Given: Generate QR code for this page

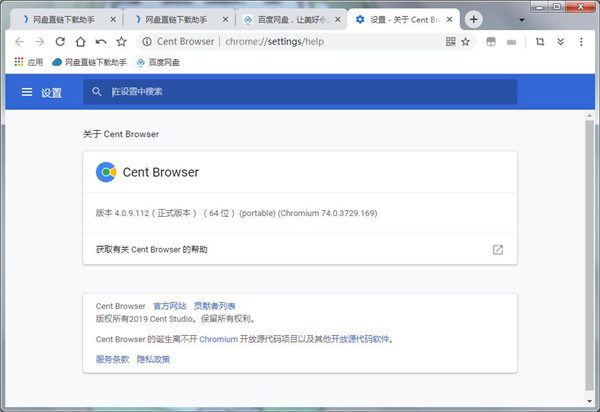Looking at the screenshot, I should [450, 41].
